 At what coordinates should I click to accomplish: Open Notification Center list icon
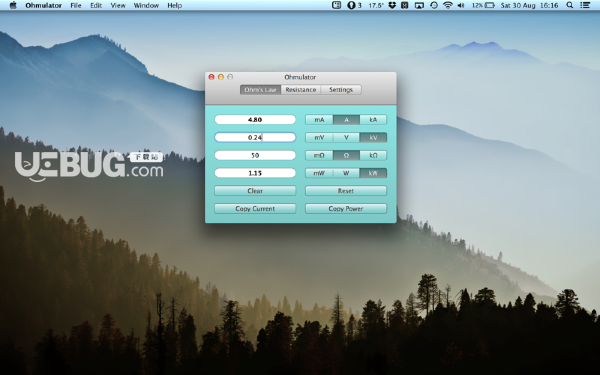point(585,5)
